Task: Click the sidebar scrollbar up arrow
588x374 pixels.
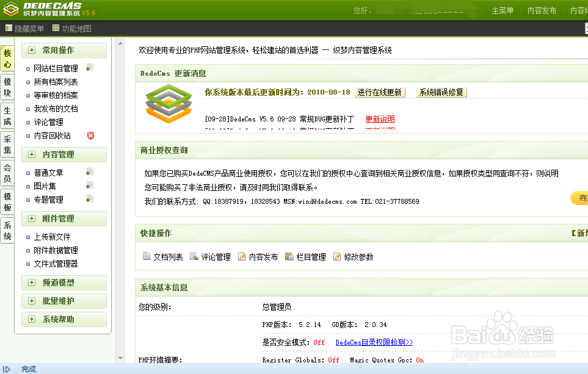Action: [120, 43]
